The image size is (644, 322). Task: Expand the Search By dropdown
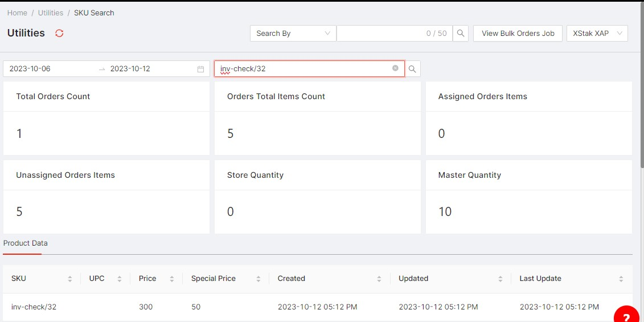coord(293,33)
